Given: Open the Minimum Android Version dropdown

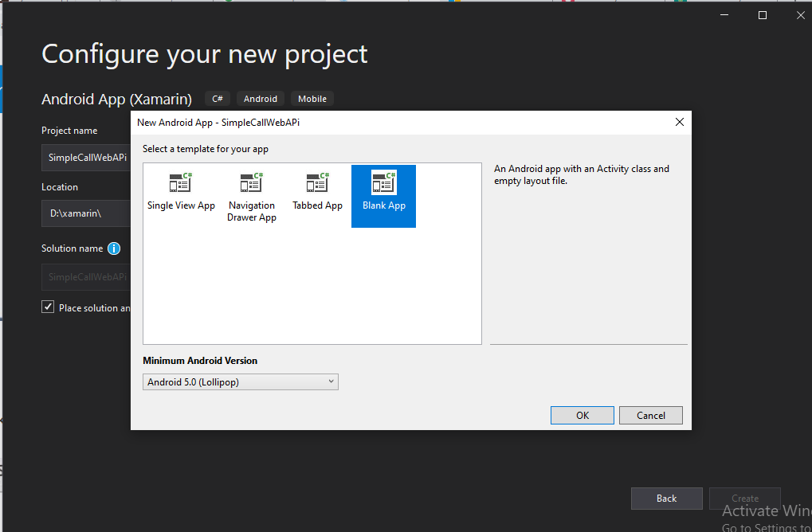Looking at the screenshot, I should pyautogui.click(x=241, y=382).
